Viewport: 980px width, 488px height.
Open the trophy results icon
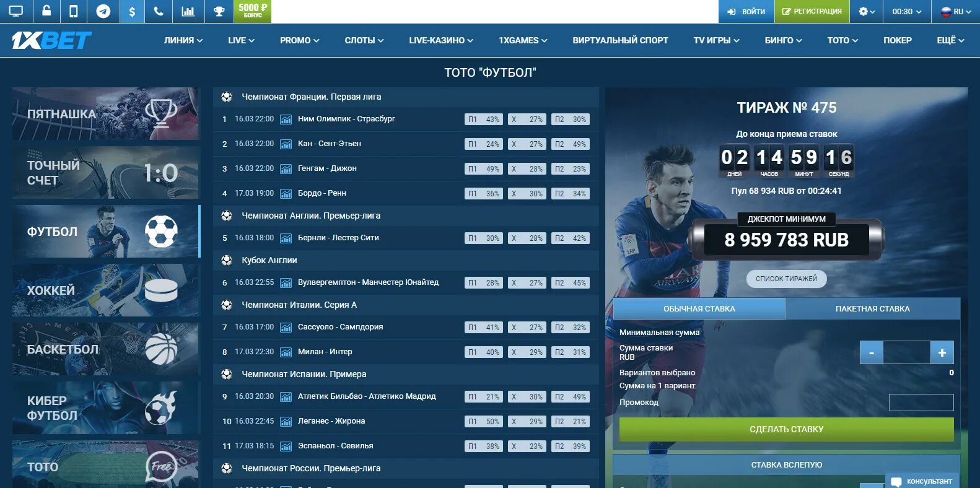click(219, 11)
